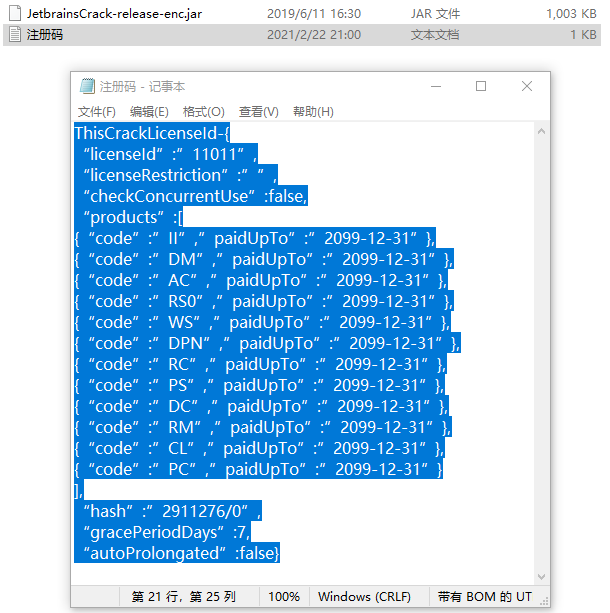Click the line with code RM
The height and width of the screenshot is (613, 610).
pos(263,427)
